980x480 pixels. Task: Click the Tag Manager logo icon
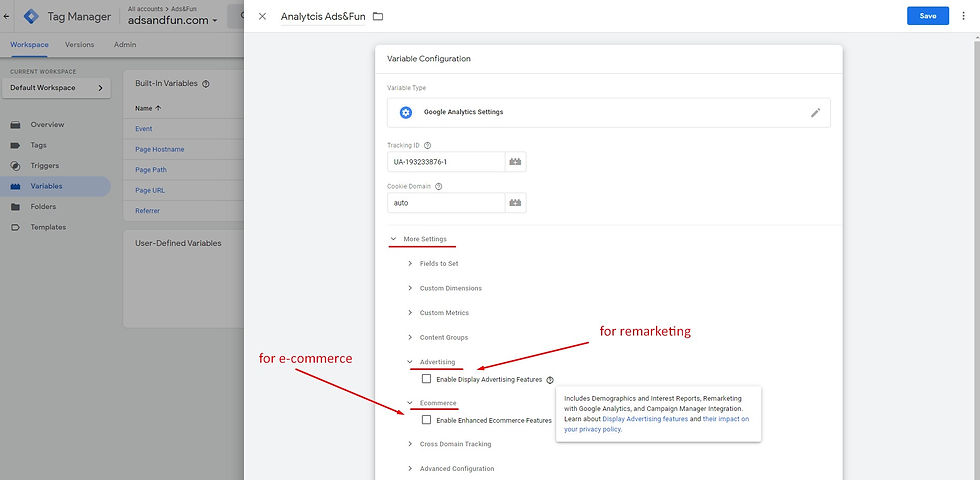pyautogui.click(x=31, y=17)
